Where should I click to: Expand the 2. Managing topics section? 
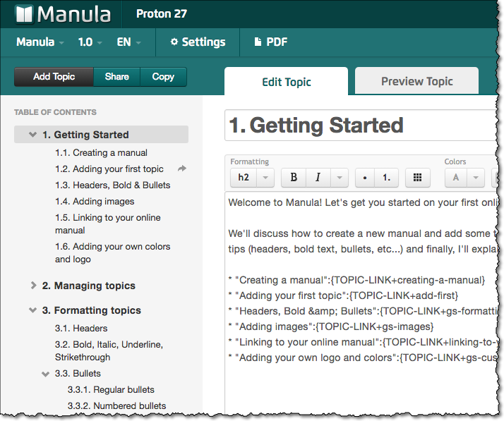(33, 285)
